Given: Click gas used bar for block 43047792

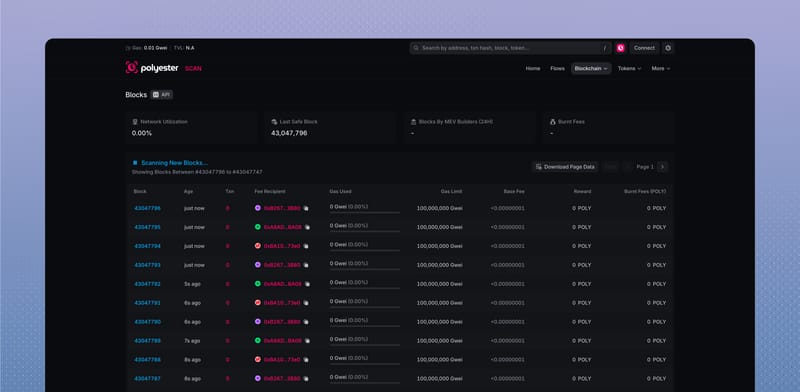Looking at the screenshot, I should point(365,288).
